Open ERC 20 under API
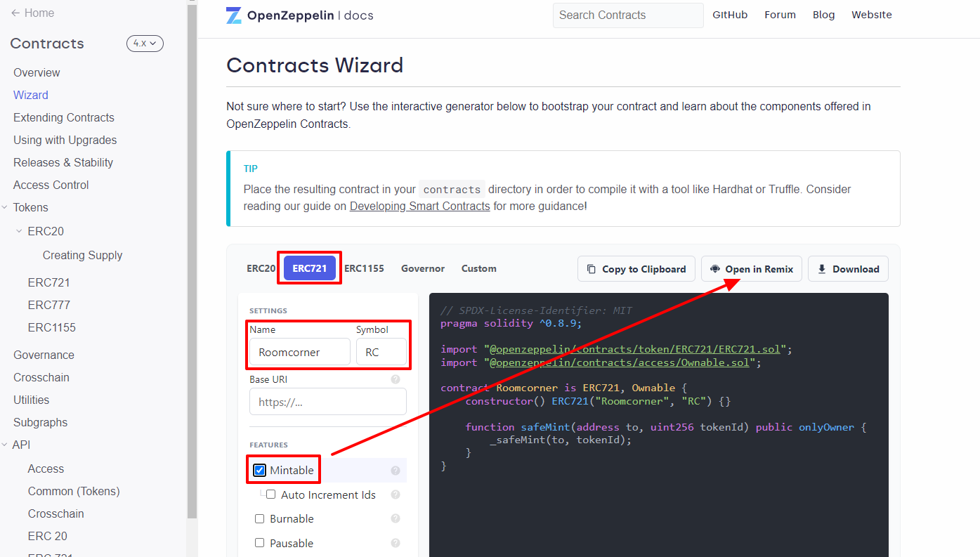Viewport: 980px width, 557px height. (48, 536)
